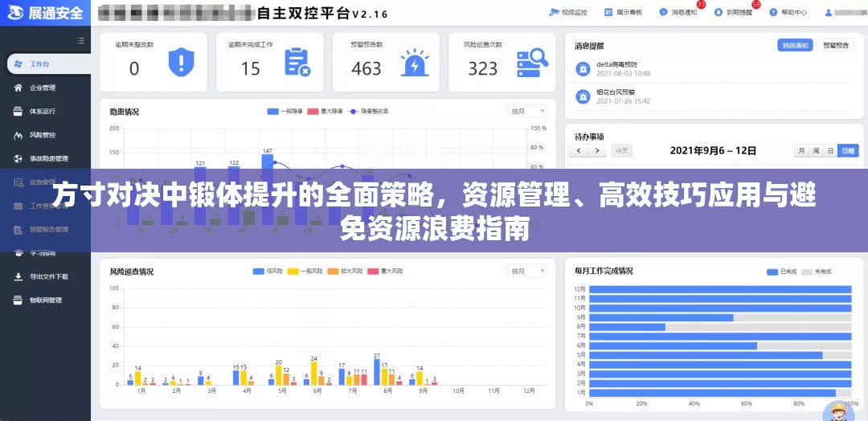This screenshot has height=421, width=868.
Task: Click the download icon for 导出文件下载
Action: click(x=18, y=276)
